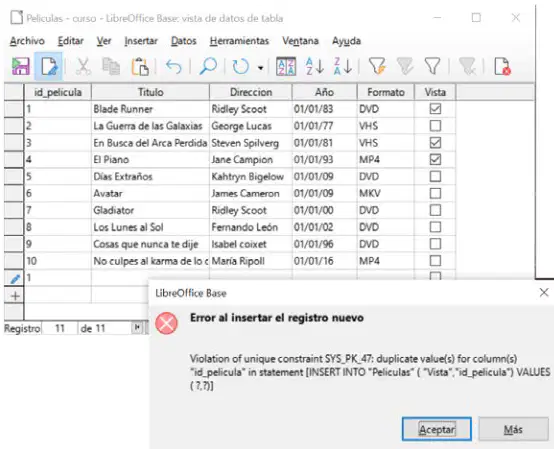
Task: Sort descending Z-A icon
Action: [x=342, y=66]
